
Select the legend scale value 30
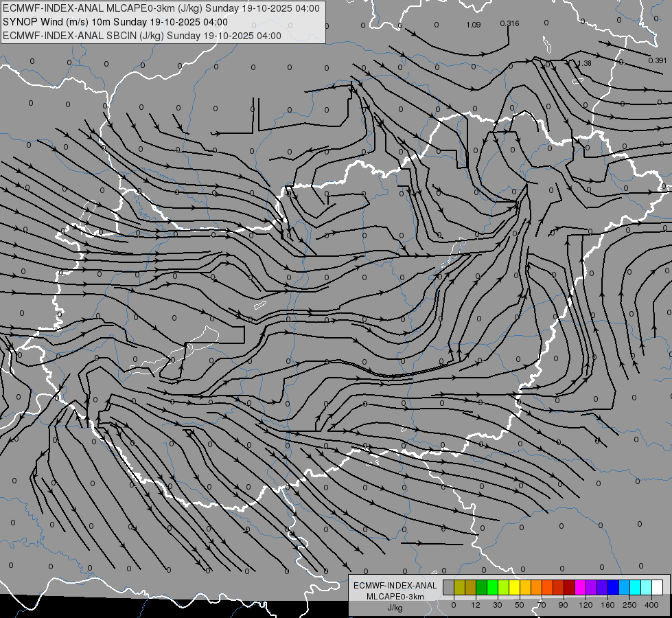click(x=498, y=605)
